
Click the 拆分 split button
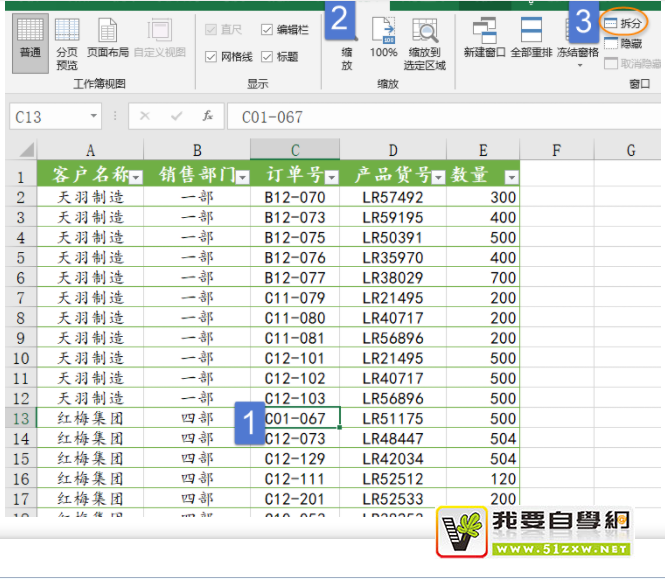623,23
